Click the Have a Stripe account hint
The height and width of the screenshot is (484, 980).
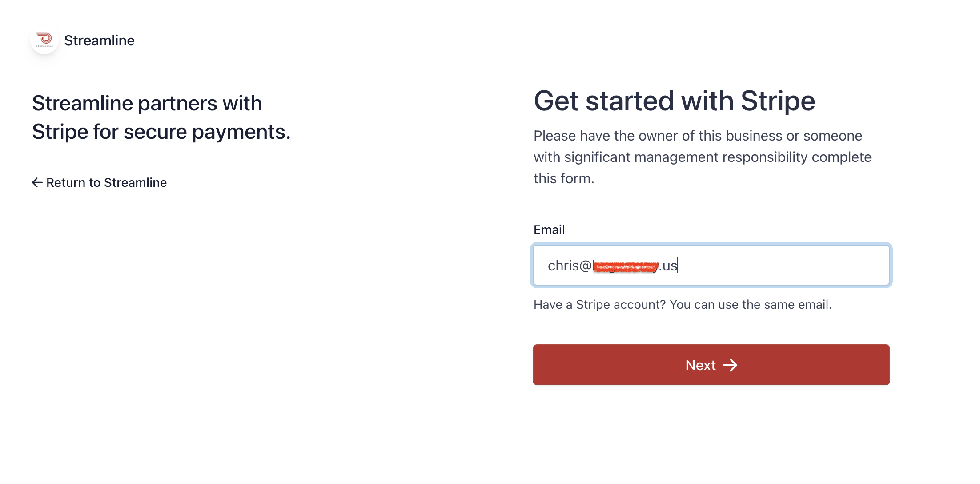click(x=683, y=304)
